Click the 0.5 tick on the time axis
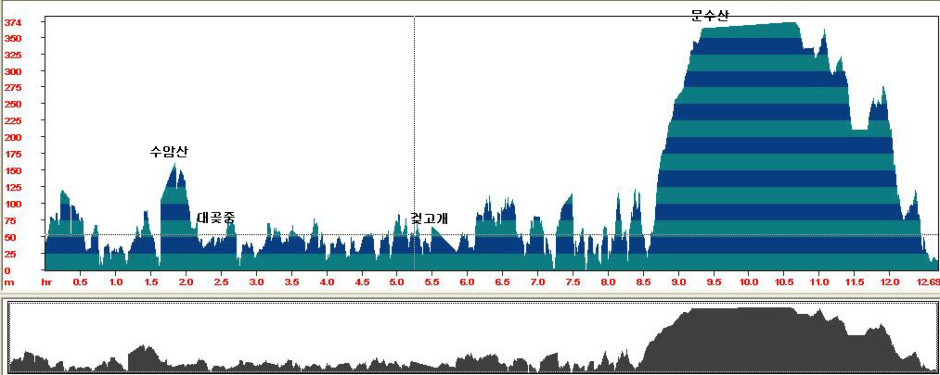Image resolution: width=940 pixels, height=375 pixels. 80,281
